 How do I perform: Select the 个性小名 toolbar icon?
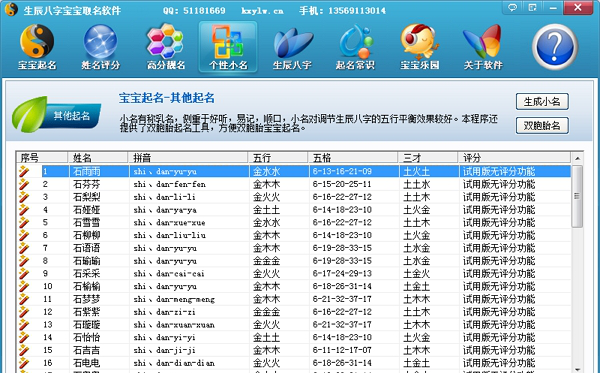pos(228,47)
